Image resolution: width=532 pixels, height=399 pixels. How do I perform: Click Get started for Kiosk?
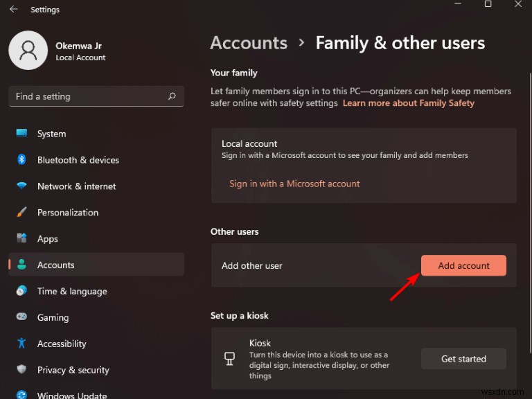click(463, 359)
